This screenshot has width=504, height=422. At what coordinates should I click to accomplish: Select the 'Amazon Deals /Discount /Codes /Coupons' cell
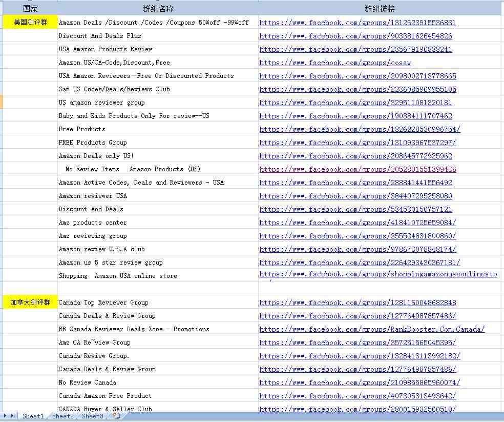point(158,22)
